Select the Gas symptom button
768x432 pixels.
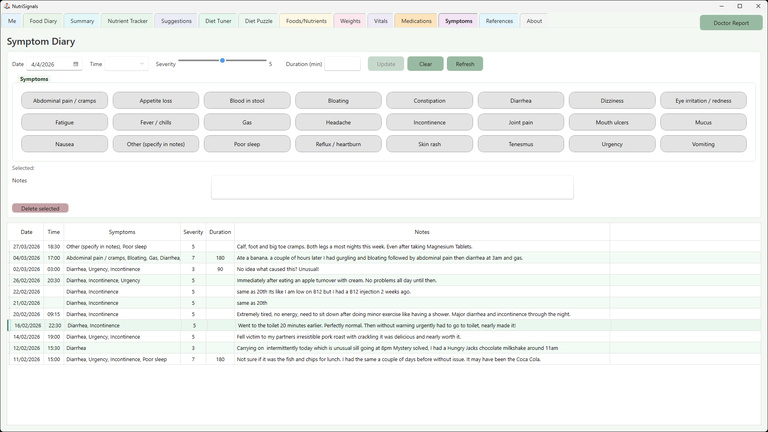tap(247, 122)
